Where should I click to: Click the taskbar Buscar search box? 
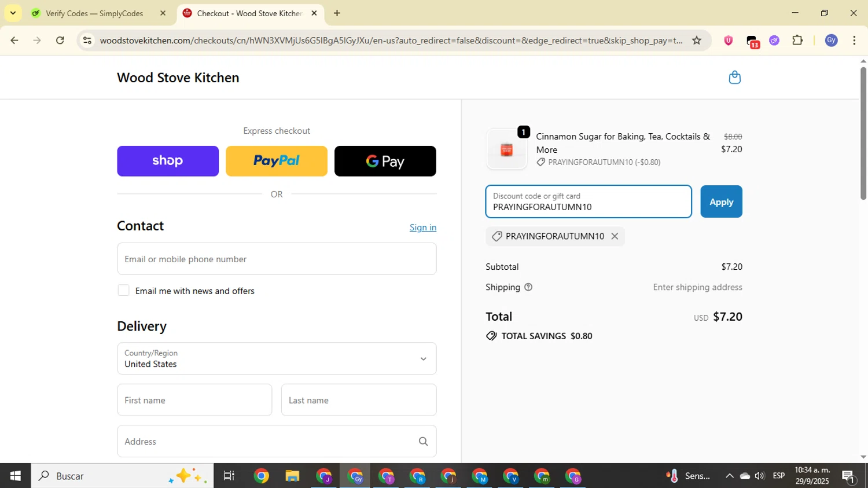coord(122,476)
